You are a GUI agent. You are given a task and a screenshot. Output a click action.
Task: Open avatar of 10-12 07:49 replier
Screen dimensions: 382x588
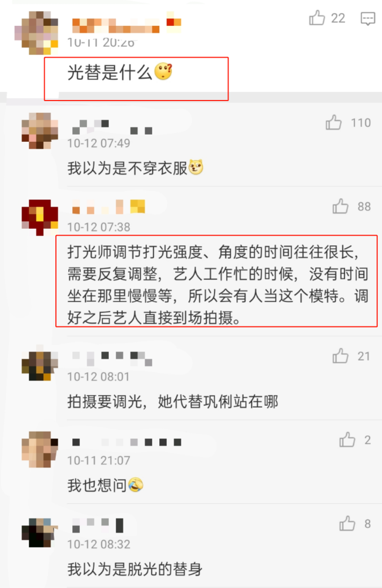point(40,131)
